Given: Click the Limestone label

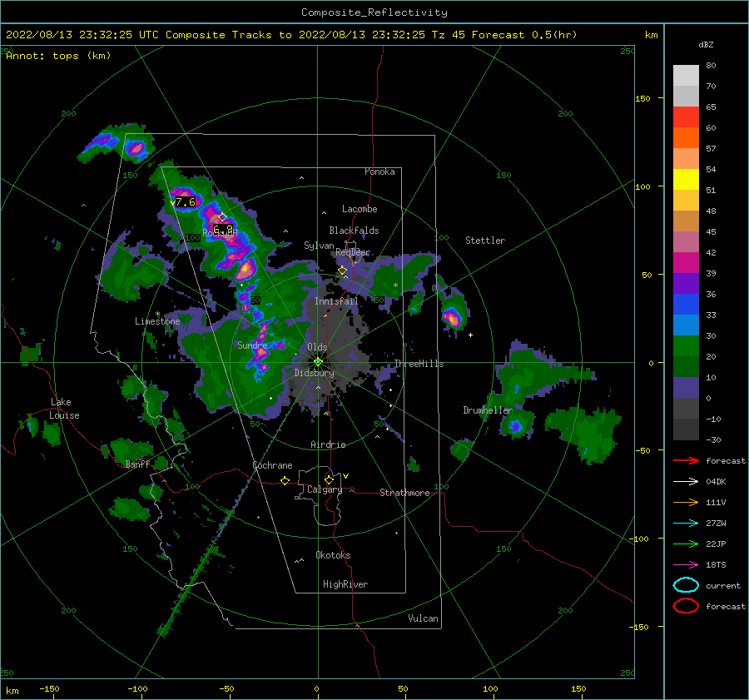Looking at the screenshot, I should coord(157,321).
